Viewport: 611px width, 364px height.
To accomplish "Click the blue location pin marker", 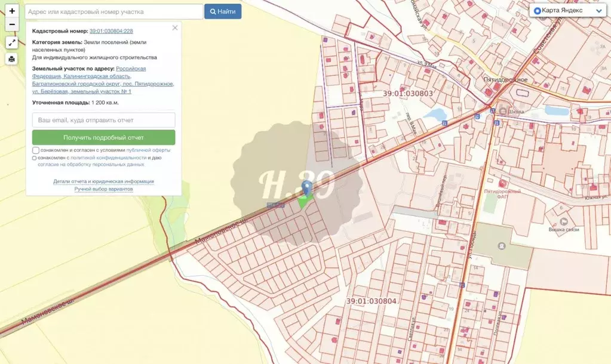I will click(x=307, y=188).
